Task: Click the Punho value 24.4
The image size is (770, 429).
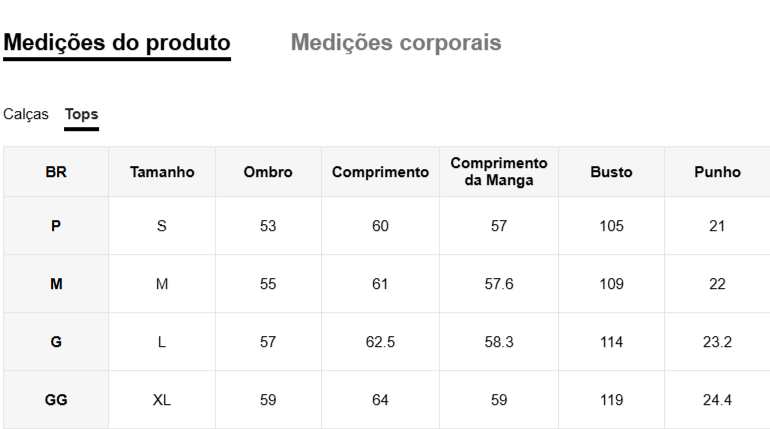Action: [x=717, y=400]
